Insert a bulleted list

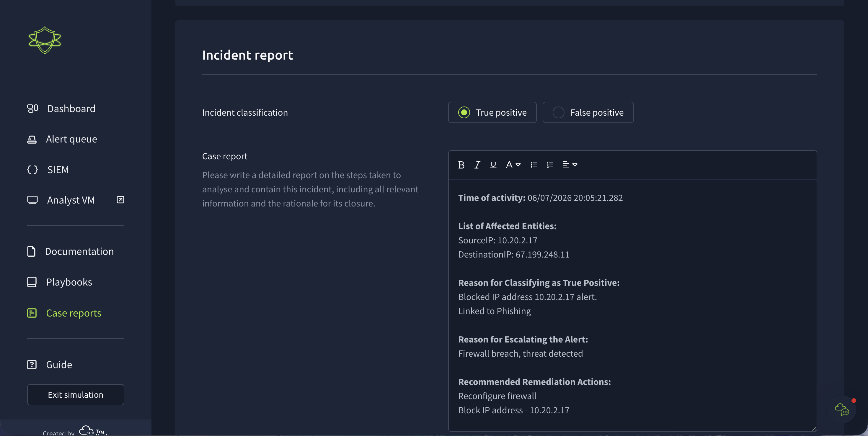[x=534, y=165]
